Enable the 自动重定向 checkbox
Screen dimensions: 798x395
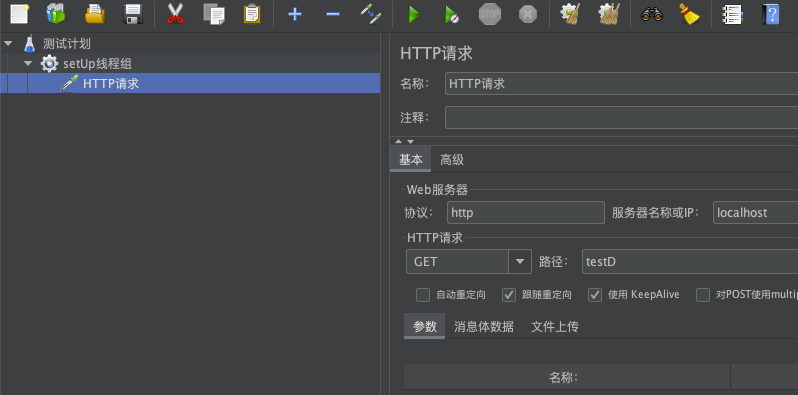click(x=423, y=295)
